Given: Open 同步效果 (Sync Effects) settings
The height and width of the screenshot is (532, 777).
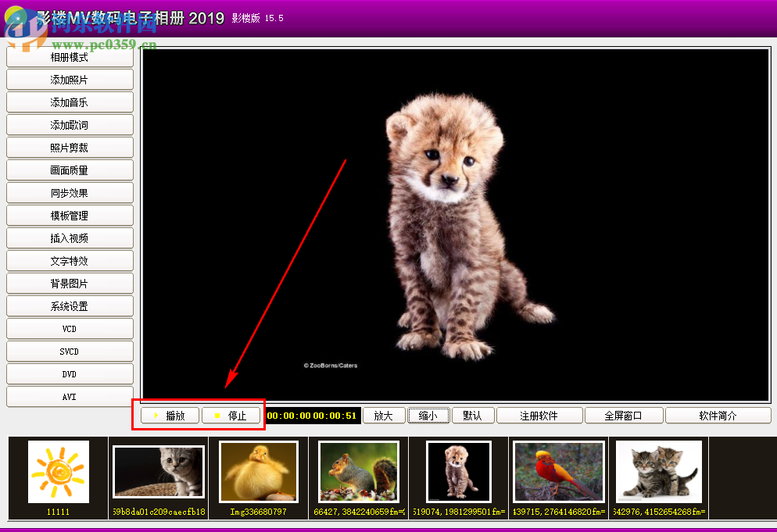Looking at the screenshot, I should click(69, 192).
